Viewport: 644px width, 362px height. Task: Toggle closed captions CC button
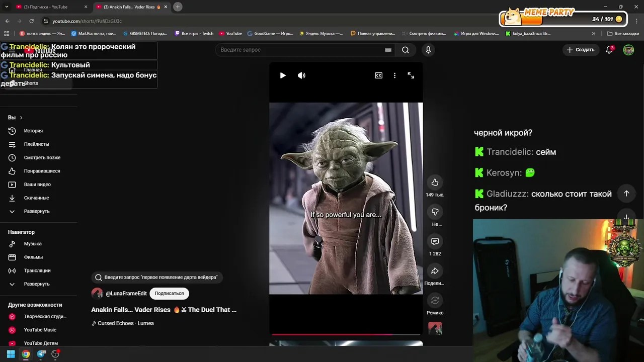(x=378, y=75)
